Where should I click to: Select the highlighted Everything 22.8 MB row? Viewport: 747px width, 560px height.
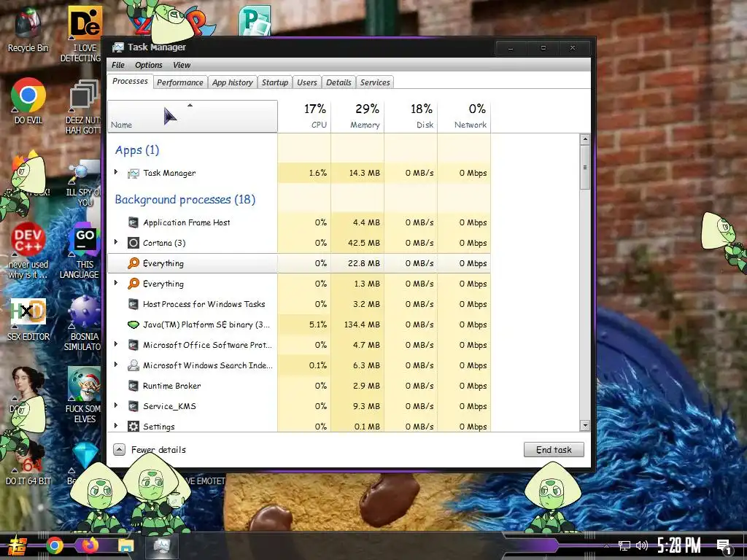coord(299,263)
